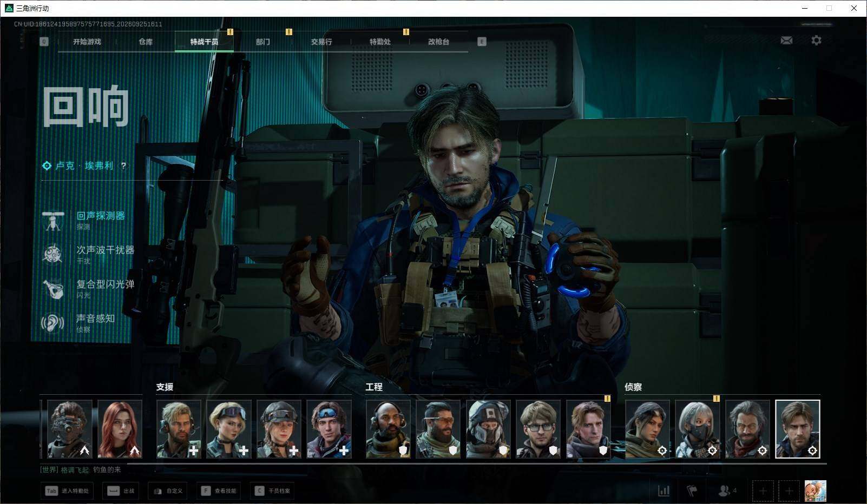867x504 pixels.
Task: Click the 出战 deploy button
Action: (x=121, y=490)
